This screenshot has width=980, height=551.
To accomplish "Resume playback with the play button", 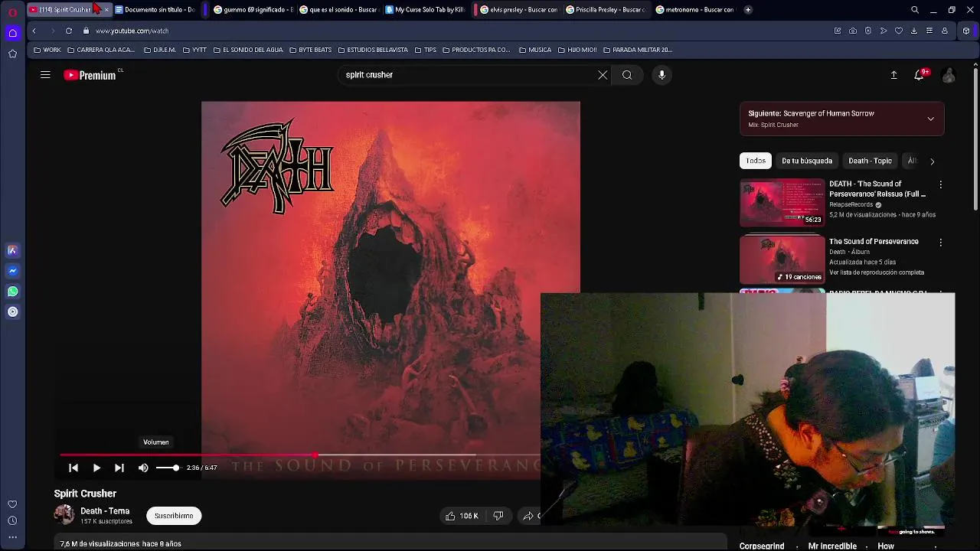I will (96, 468).
